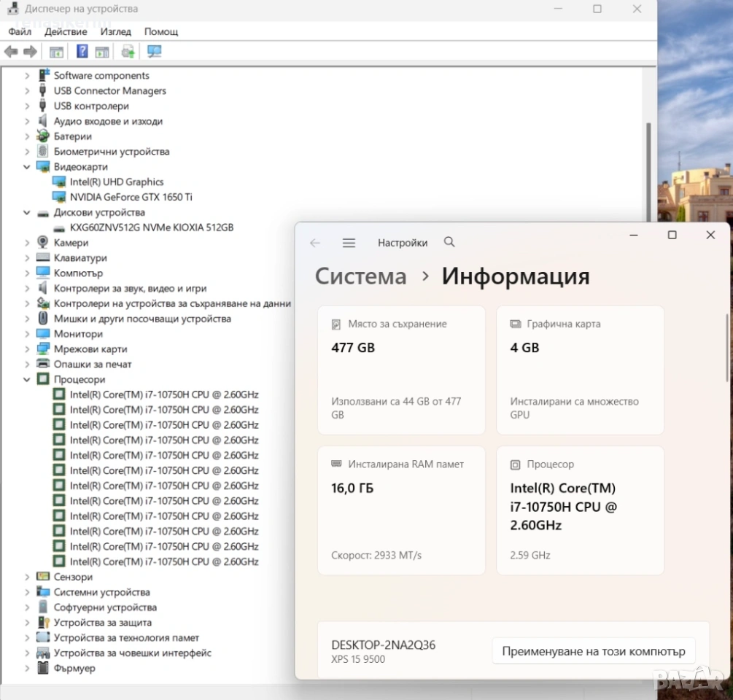Click the show/hide console tree toolbar icon
Viewport: 733px width, 700px height.
coord(56,51)
